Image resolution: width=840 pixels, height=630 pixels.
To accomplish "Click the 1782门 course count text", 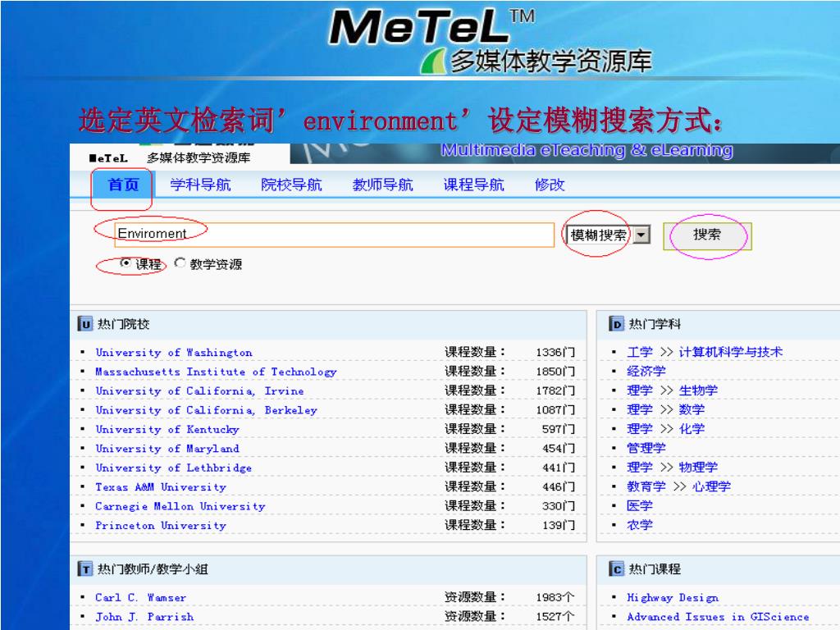I will (x=555, y=391).
